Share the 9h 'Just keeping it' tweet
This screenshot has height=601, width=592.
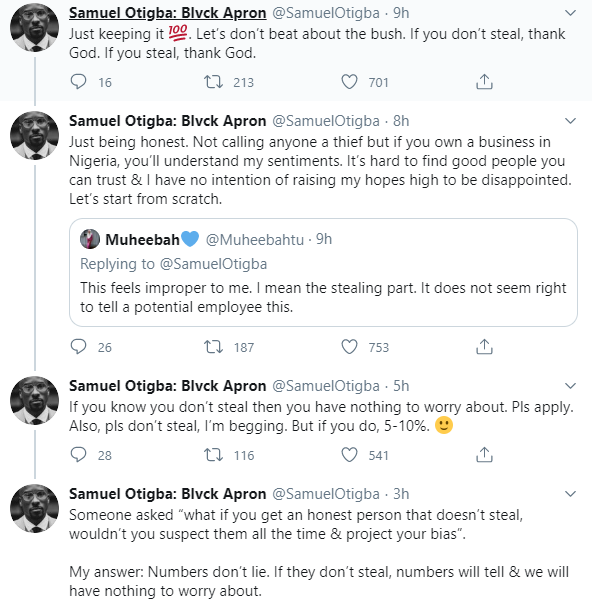click(x=484, y=82)
